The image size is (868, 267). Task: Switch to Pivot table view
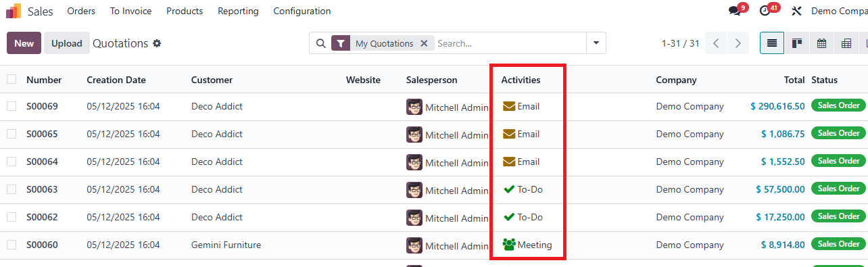[x=846, y=43]
